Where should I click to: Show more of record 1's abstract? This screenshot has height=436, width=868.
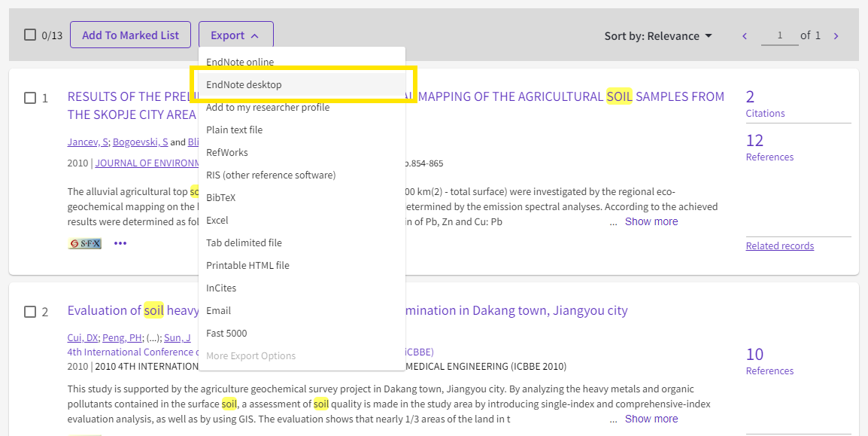point(651,221)
